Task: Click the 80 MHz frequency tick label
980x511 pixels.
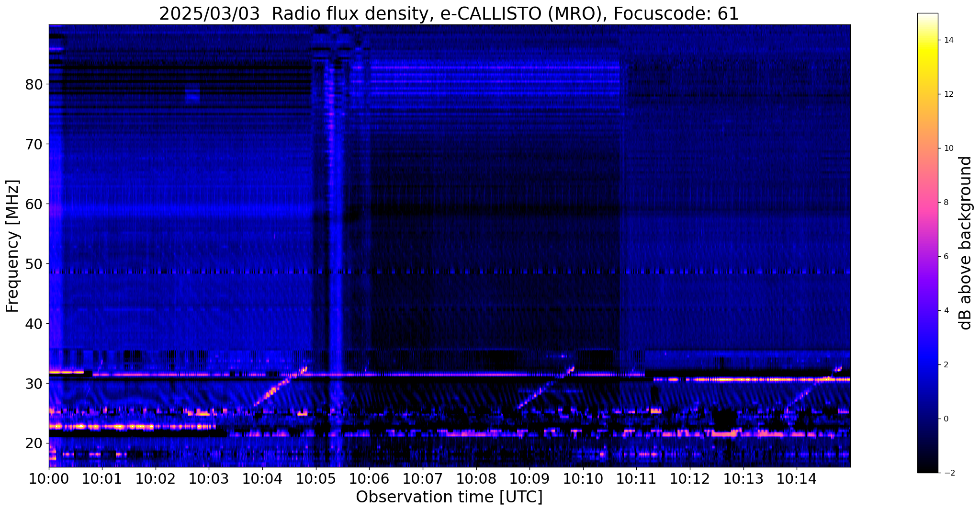Action: (34, 84)
